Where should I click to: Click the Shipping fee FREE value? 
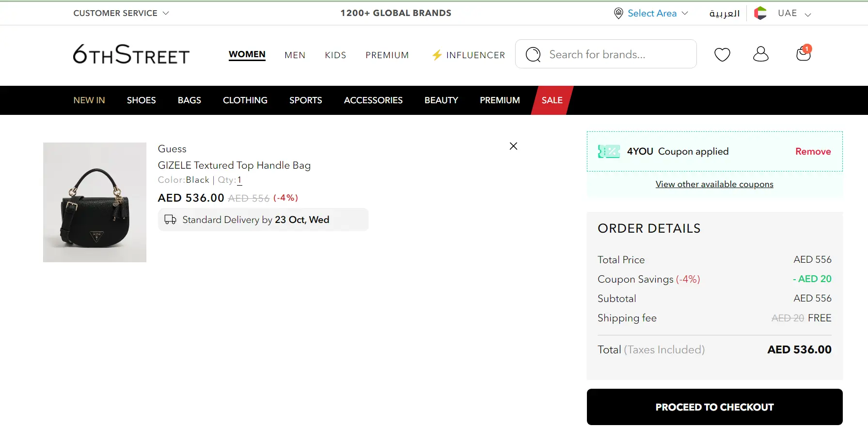pos(820,318)
